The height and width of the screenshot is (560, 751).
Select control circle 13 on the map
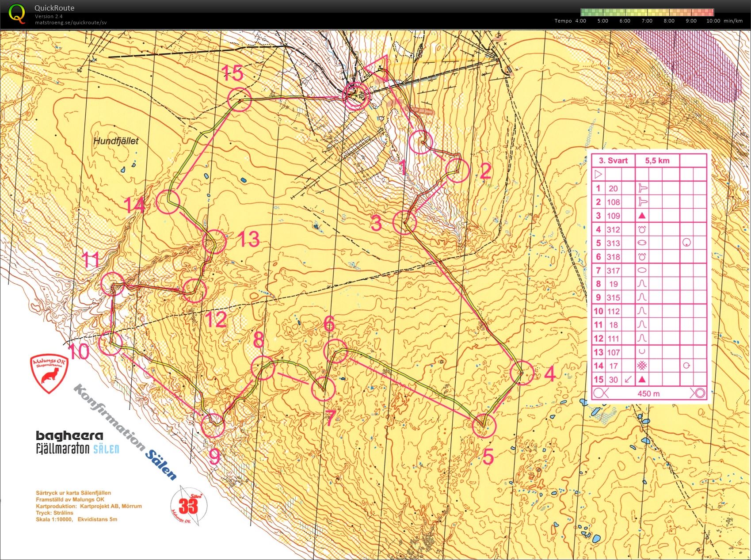[x=214, y=242]
